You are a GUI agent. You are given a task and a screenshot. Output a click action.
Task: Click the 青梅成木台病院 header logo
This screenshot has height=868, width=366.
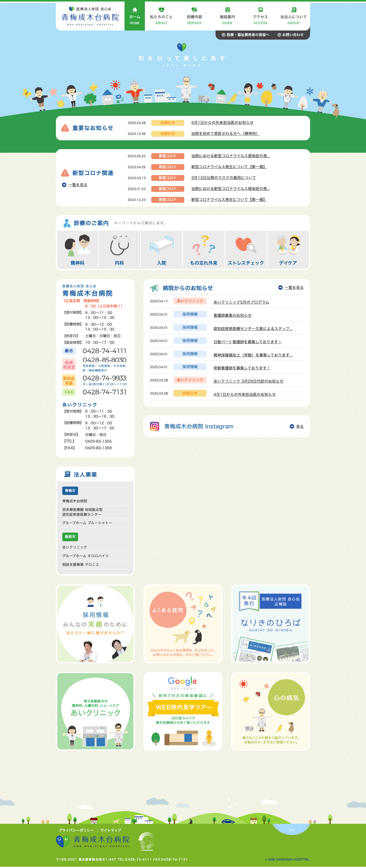[90, 16]
